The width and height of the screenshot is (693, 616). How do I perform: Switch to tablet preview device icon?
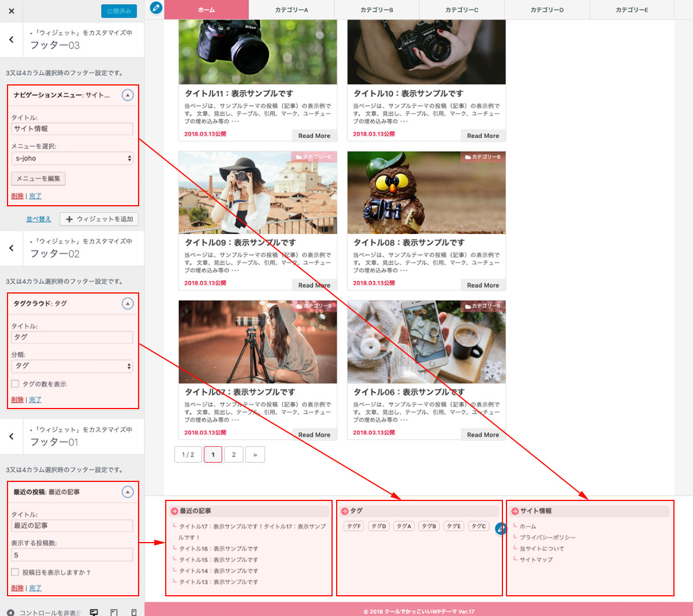114,612
